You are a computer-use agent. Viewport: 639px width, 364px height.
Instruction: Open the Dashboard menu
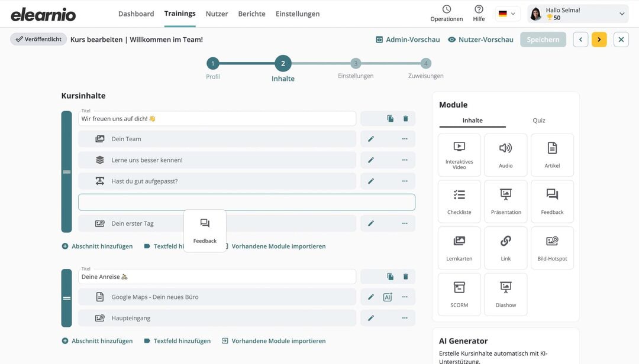(136, 14)
